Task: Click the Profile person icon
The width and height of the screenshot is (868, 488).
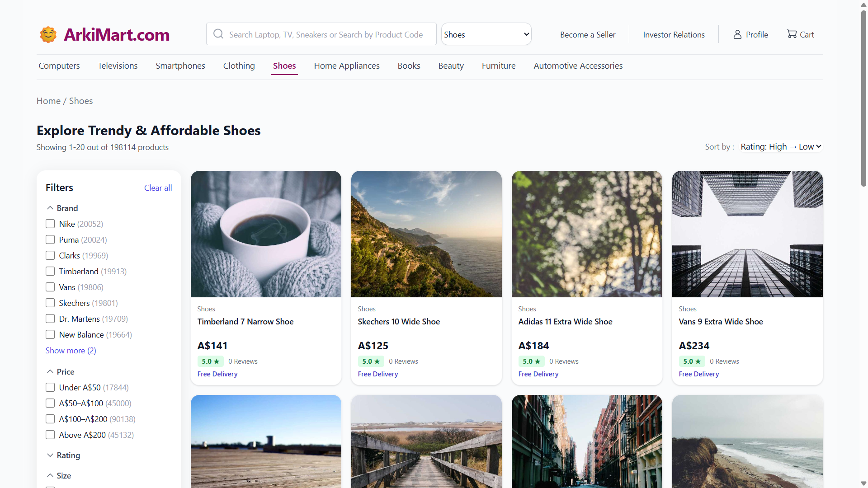Action: tap(737, 34)
